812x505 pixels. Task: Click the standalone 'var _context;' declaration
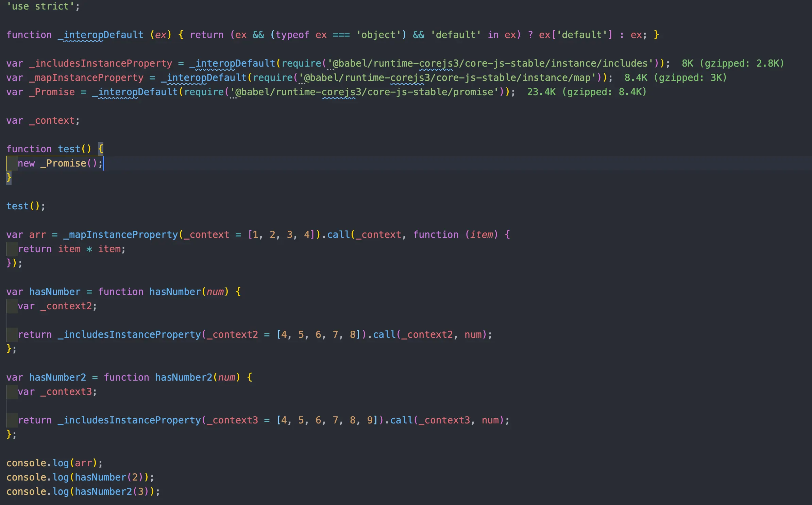(x=43, y=121)
